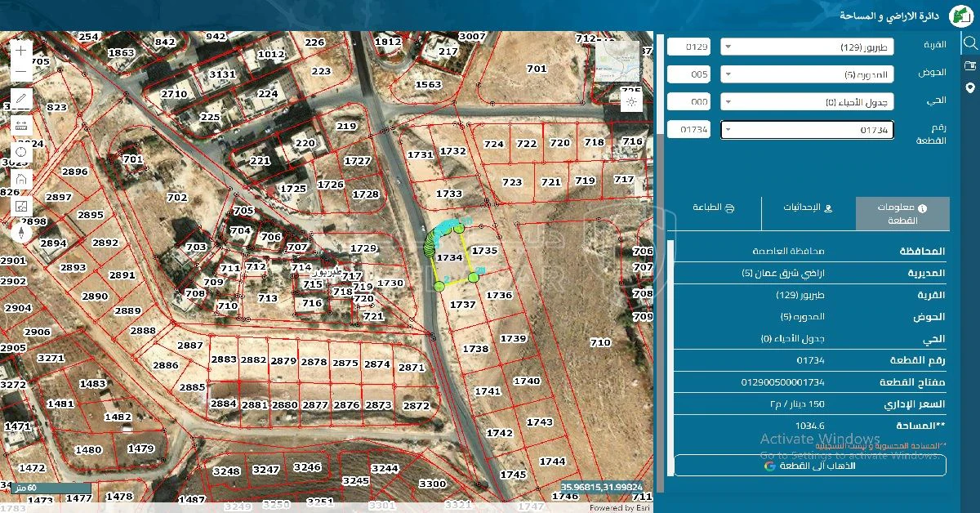Click the info icon in parcel information tab
This screenshot has height=513, width=980.
point(923,208)
